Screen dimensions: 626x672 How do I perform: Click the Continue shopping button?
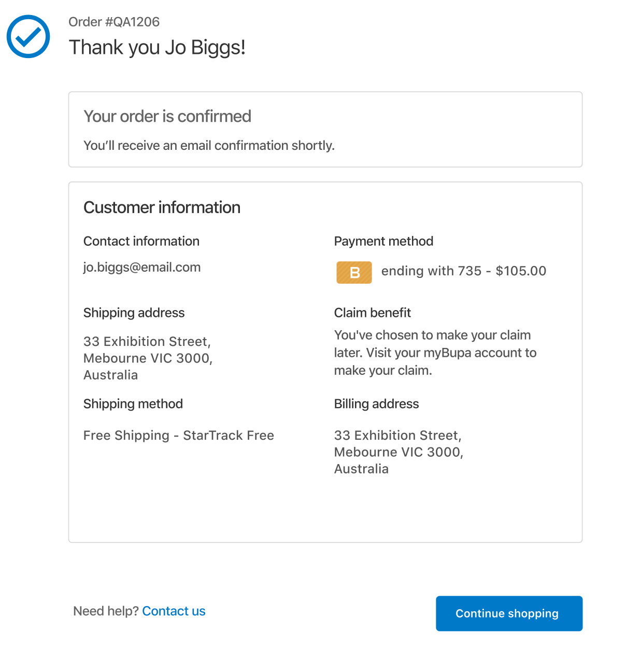[509, 613]
